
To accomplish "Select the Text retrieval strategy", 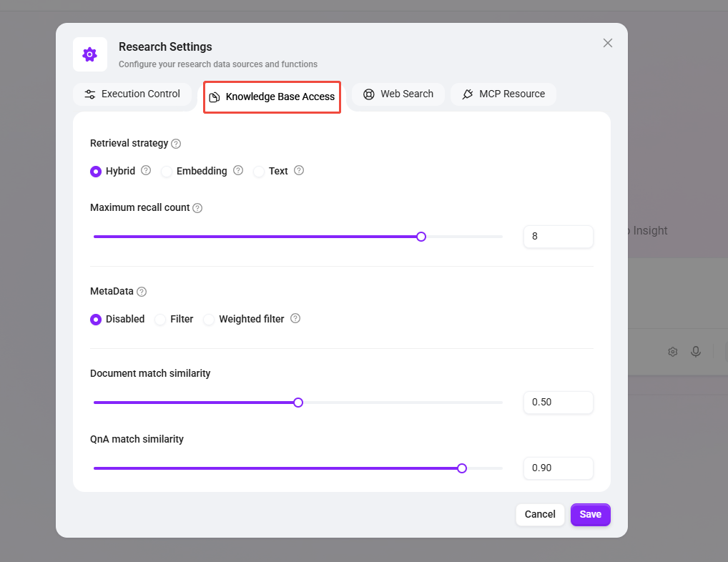I will tap(259, 172).
